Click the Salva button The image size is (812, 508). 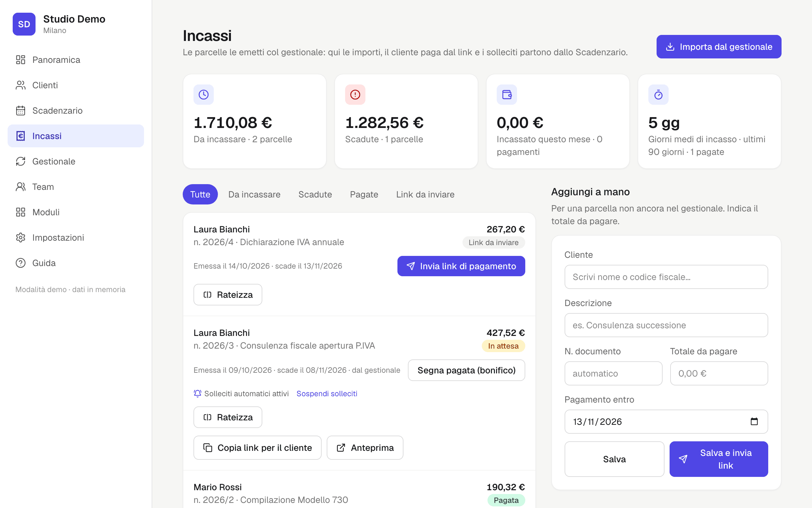point(614,459)
